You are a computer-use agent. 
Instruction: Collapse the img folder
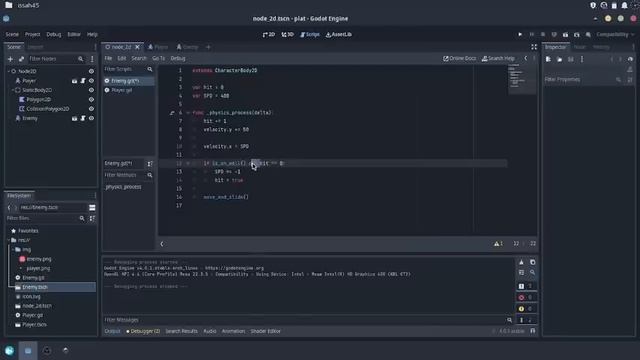[x=13, y=249]
